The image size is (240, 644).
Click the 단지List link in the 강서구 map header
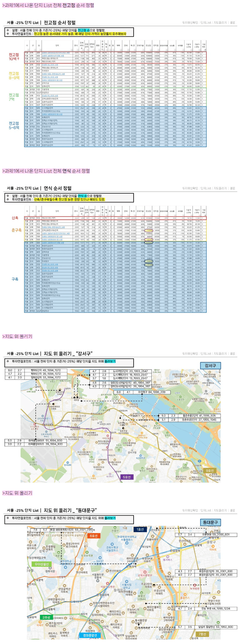coord(206,354)
